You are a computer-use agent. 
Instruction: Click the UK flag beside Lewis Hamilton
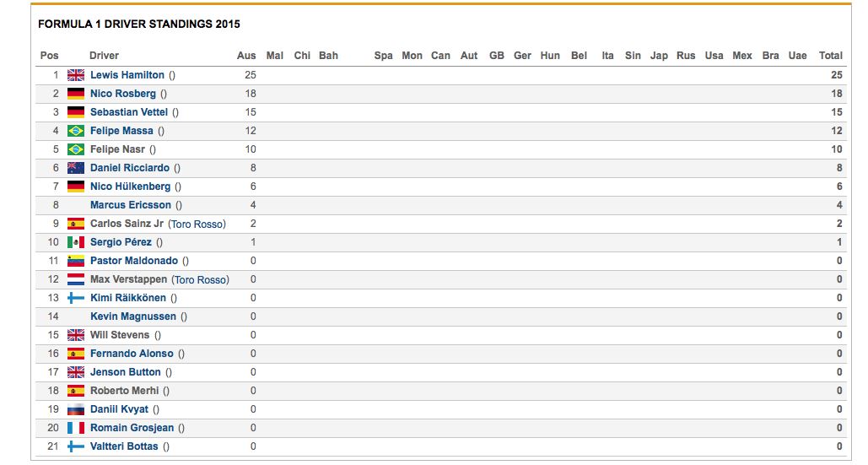click(x=76, y=75)
